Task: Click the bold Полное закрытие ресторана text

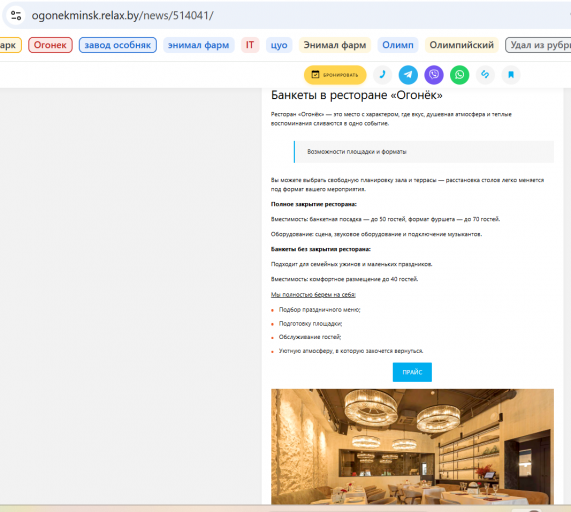Action: coord(314,204)
